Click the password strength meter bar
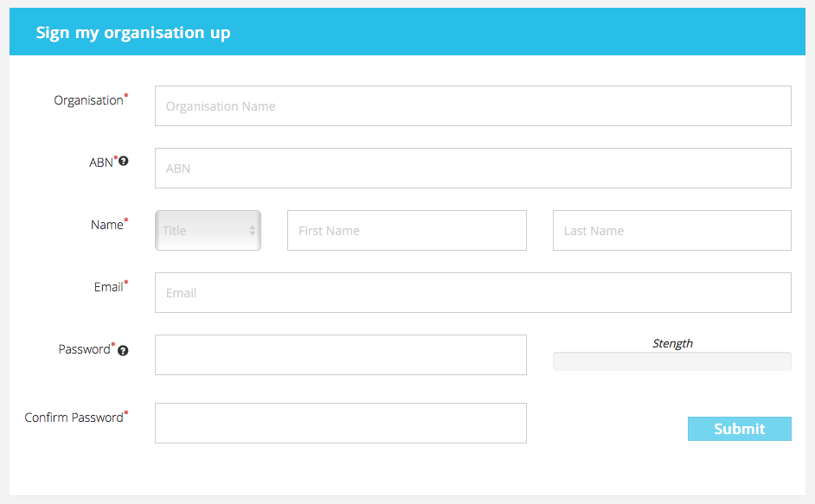This screenshot has height=504, width=815. click(672, 361)
